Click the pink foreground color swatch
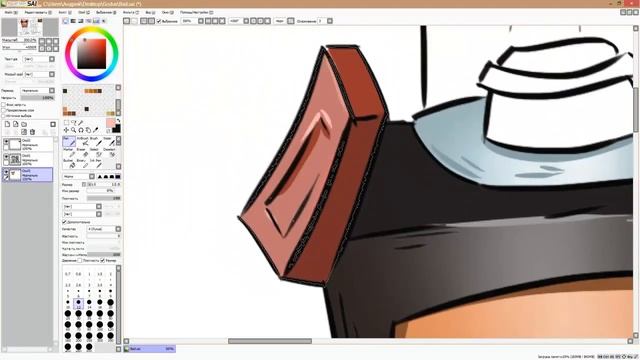Image resolution: width=640 pixels, height=360 pixels. click(110, 122)
